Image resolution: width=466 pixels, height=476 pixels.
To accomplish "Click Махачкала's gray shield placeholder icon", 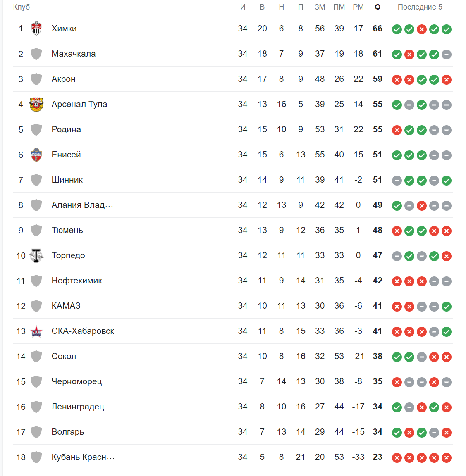I will pyautogui.click(x=36, y=54).
